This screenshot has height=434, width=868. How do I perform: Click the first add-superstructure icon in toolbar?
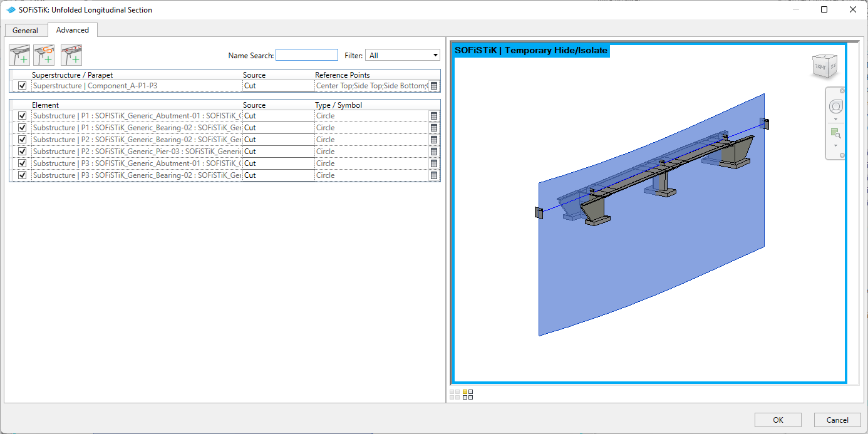[19, 55]
